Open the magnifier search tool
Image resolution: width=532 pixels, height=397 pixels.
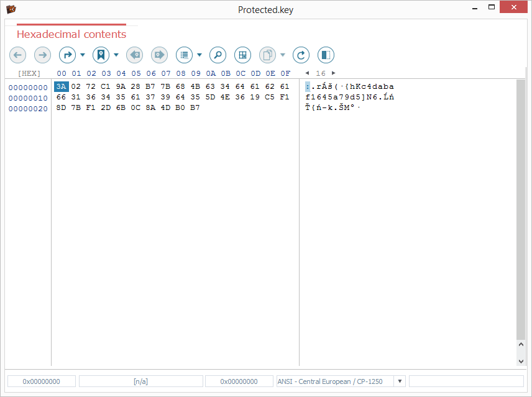pos(218,55)
